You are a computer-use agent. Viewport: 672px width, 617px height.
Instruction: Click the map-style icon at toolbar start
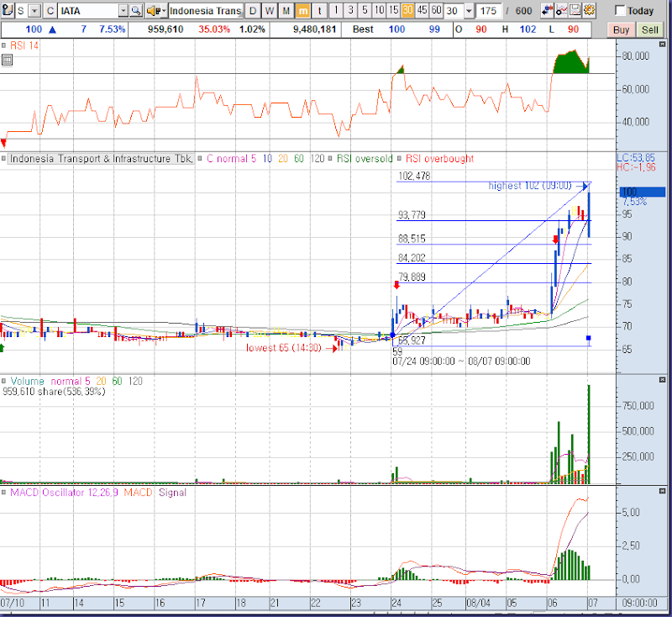[8, 10]
